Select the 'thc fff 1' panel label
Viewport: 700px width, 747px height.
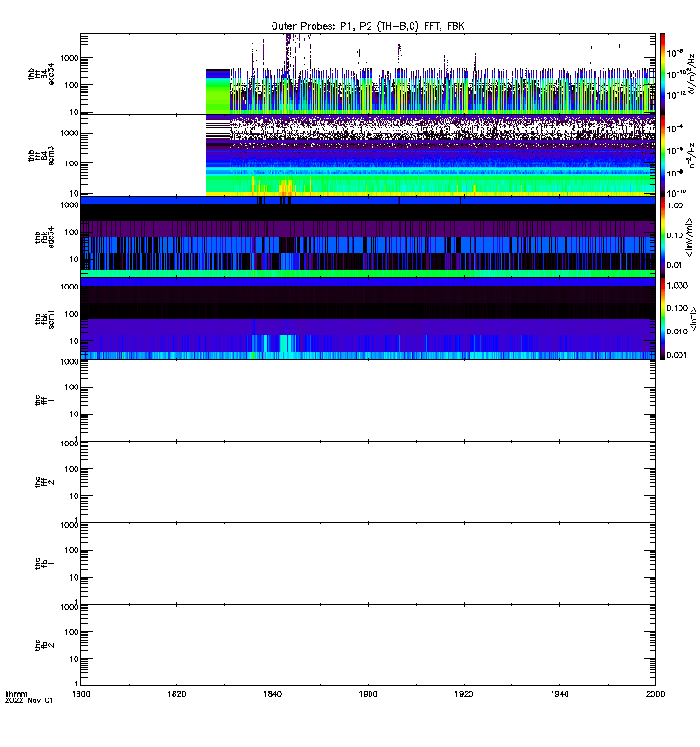(45, 401)
